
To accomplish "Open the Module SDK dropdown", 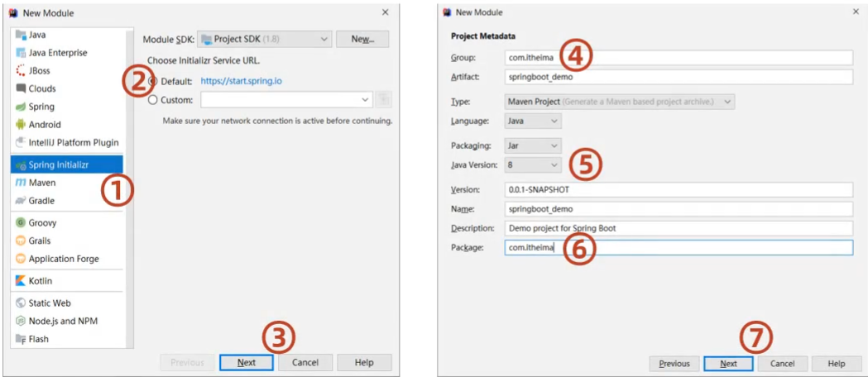I will [x=264, y=39].
